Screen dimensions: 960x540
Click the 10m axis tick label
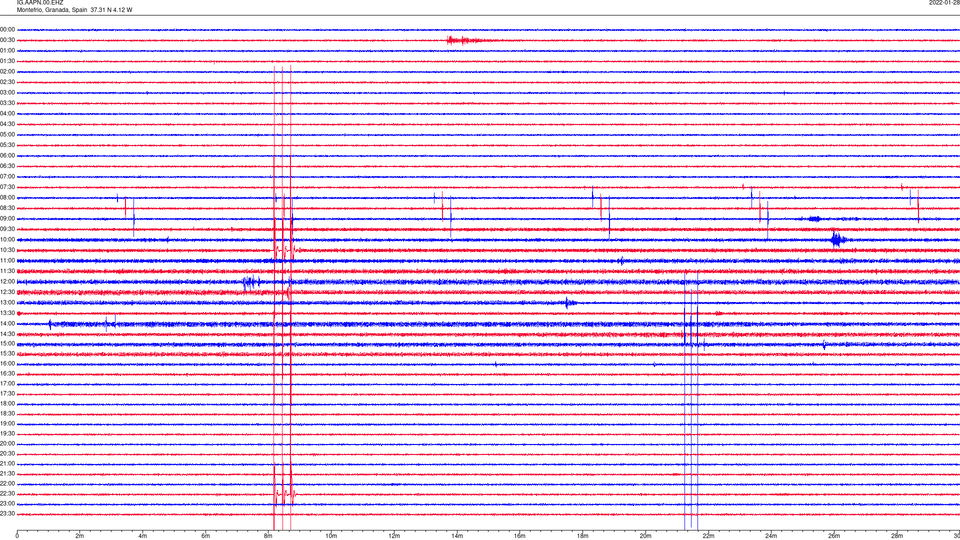(x=331, y=536)
